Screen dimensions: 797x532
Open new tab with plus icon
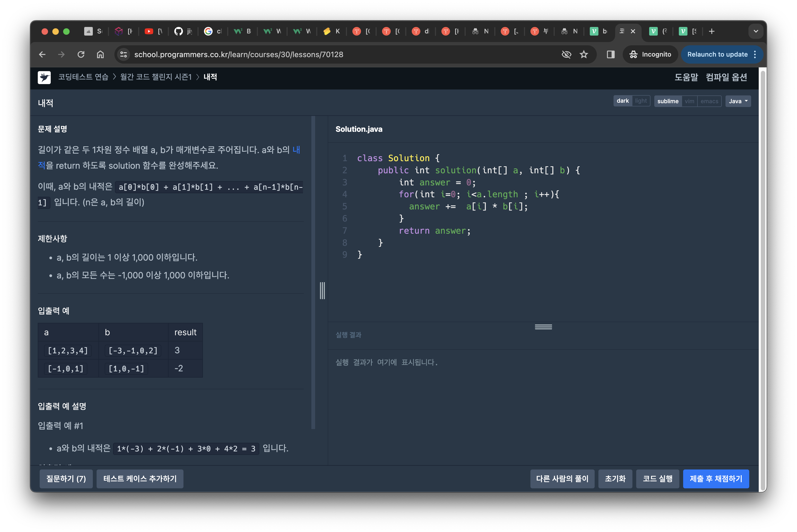[x=712, y=31]
